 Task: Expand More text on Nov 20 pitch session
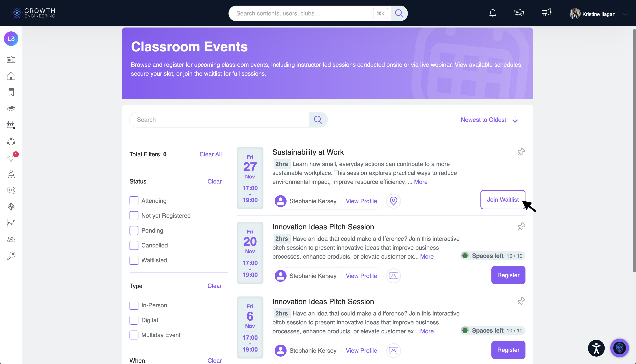coord(427,257)
